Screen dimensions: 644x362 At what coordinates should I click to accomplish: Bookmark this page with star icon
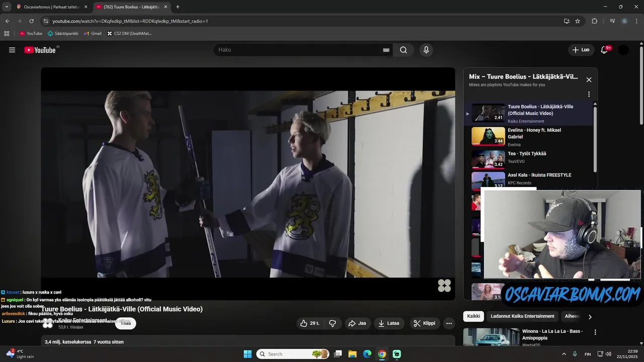click(x=578, y=21)
